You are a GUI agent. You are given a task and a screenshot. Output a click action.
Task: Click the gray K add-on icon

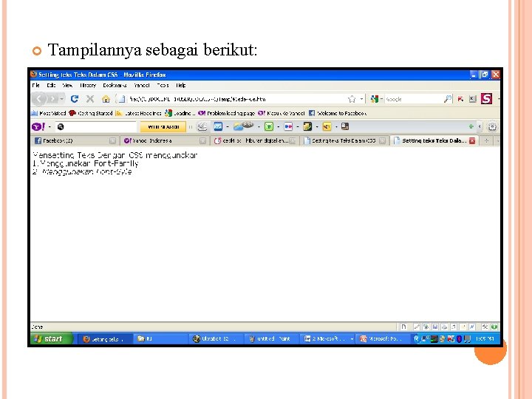tap(473, 99)
